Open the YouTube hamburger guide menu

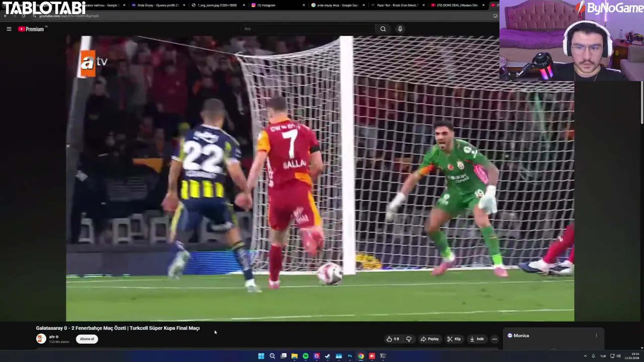tap(9, 29)
